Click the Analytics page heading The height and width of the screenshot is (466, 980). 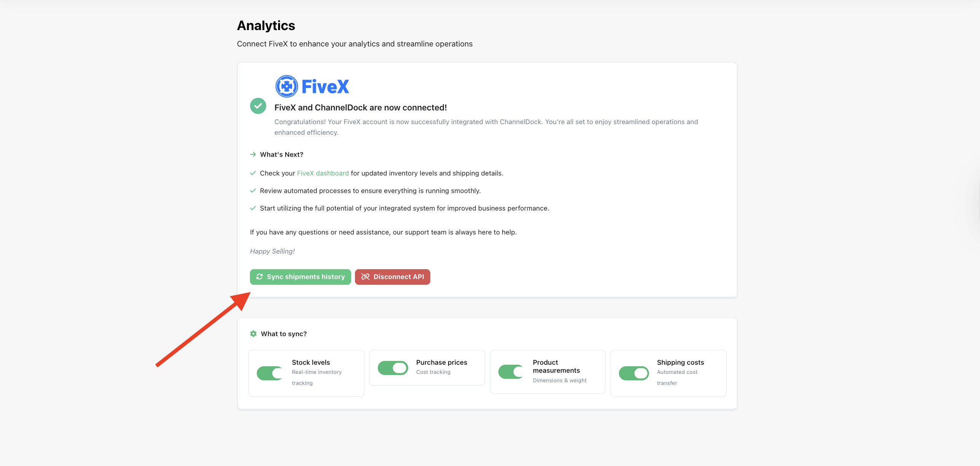[266, 26]
